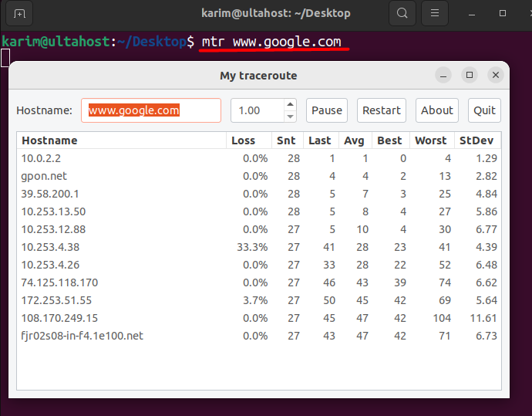Close the My traceroute window
This screenshot has width=532, height=416.
pos(495,75)
